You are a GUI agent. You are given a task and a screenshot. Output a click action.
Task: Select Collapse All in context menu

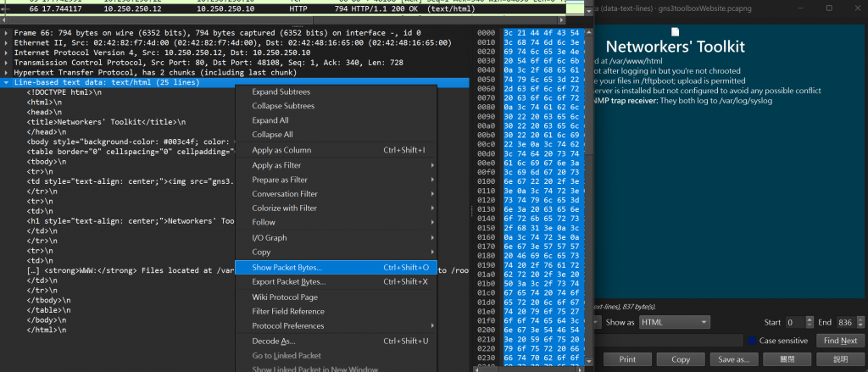[x=336, y=135]
